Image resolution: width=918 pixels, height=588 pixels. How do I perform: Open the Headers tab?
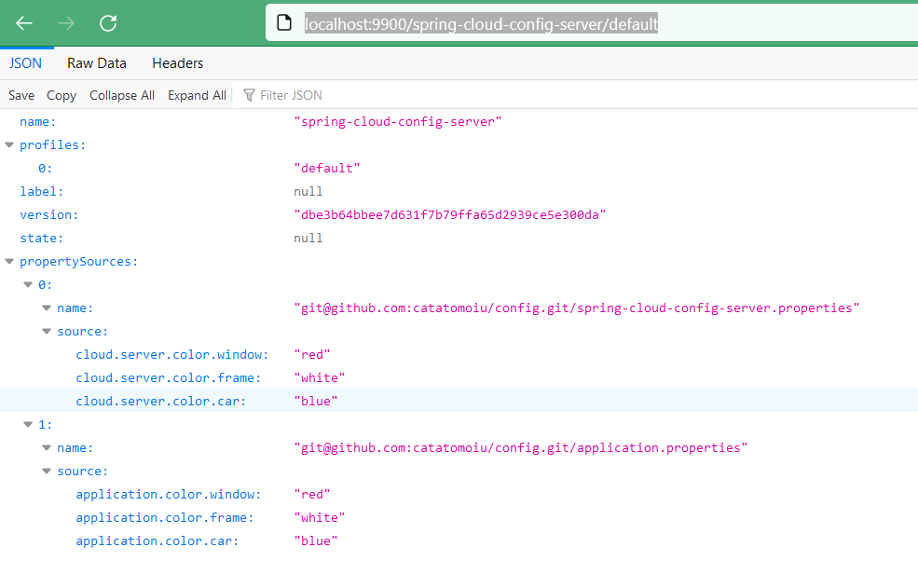177,63
